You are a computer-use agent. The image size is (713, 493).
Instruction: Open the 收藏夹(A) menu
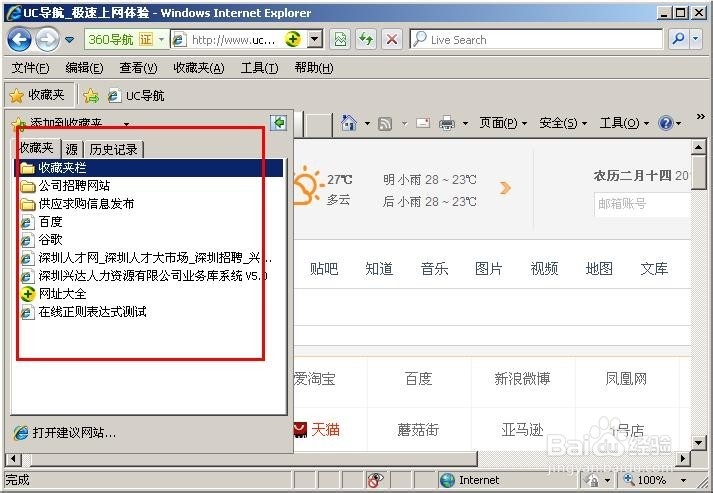click(x=199, y=68)
